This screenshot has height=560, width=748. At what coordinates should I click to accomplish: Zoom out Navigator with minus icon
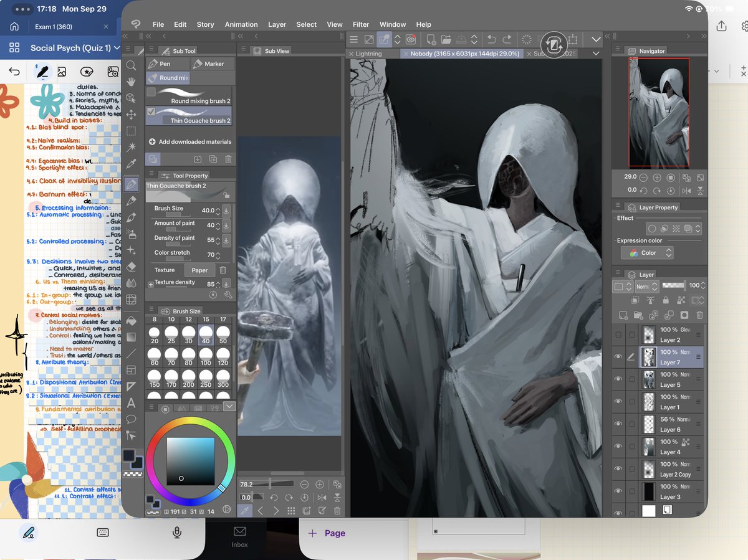click(x=643, y=177)
